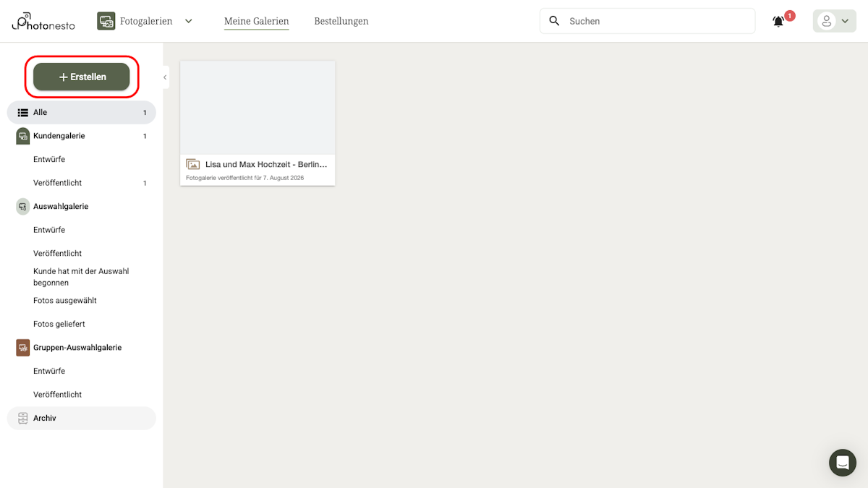Click the search magnifier icon
Viewport: 868px width, 488px height.
point(554,21)
